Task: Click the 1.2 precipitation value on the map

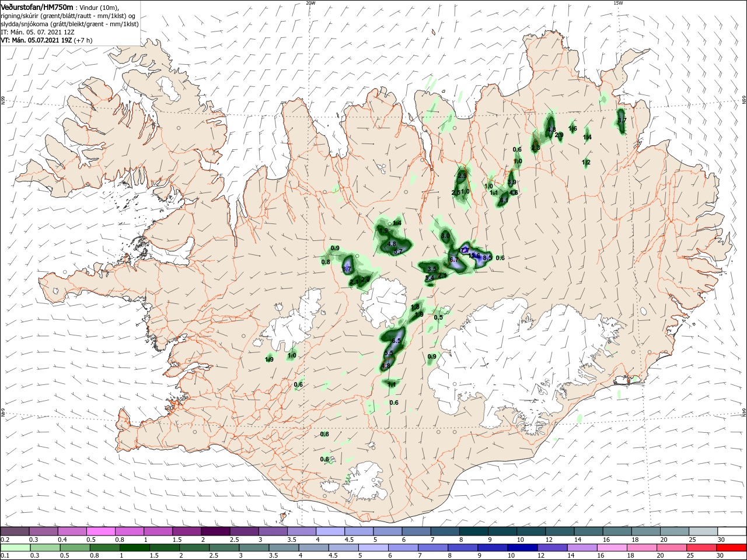Action: click(x=586, y=162)
